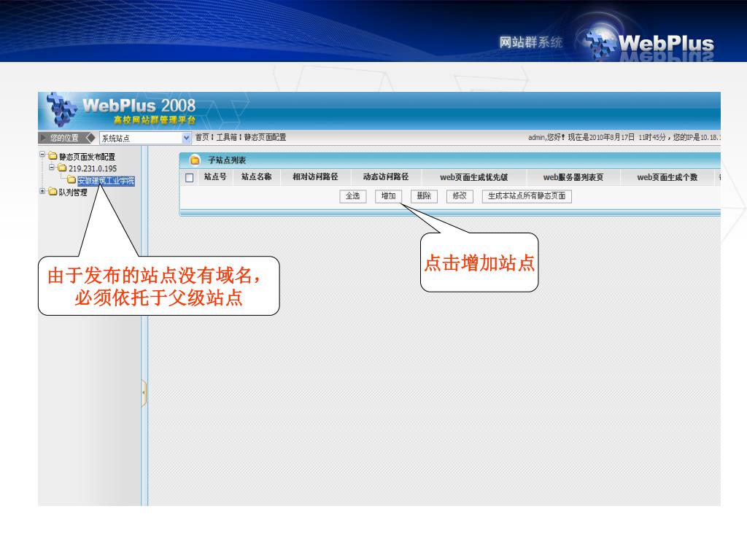Open 队列管理 tree item
The image size is (747, 560).
tap(73, 192)
